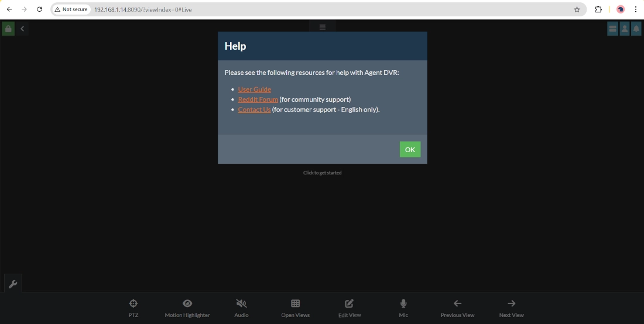Click the Not secure site indicator
Screen dimensions: 644x324
coord(71,9)
